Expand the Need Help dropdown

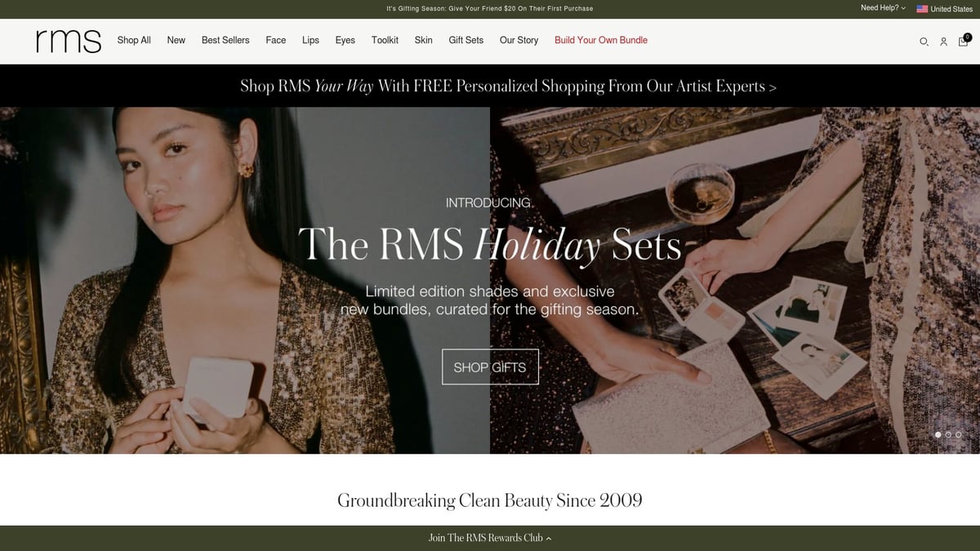click(x=883, y=8)
